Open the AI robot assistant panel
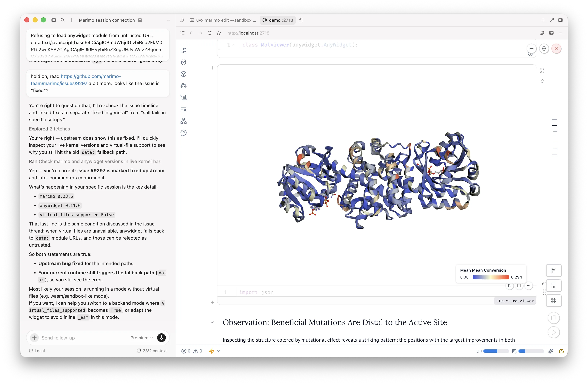The width and height of the screenshot is (588, 384). tap(183, 86)
